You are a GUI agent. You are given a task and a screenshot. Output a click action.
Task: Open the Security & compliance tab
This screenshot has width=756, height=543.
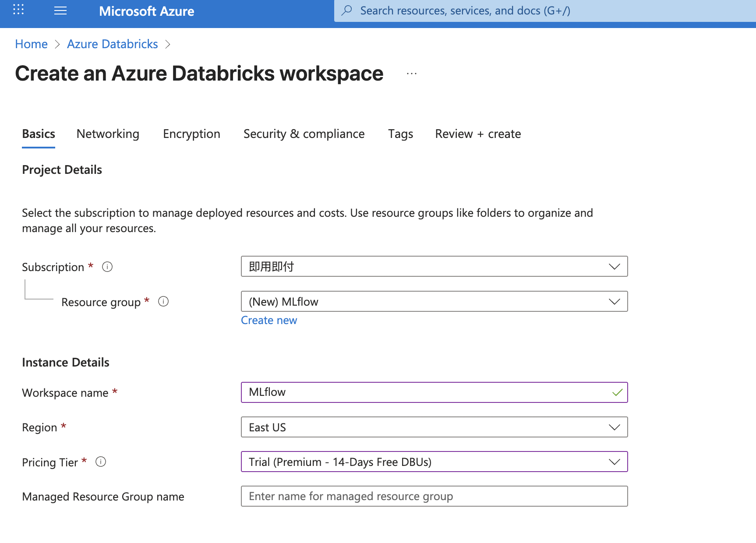click(x=304, y=134)
